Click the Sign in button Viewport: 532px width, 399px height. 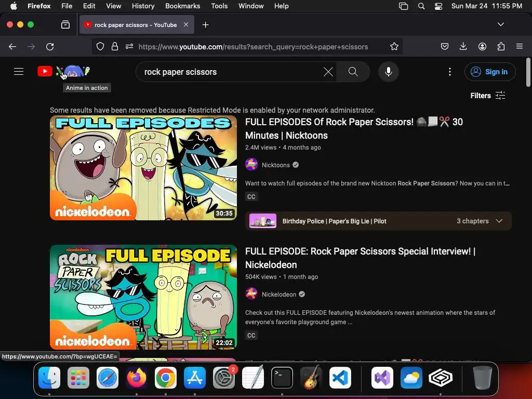tap(490, 72)
